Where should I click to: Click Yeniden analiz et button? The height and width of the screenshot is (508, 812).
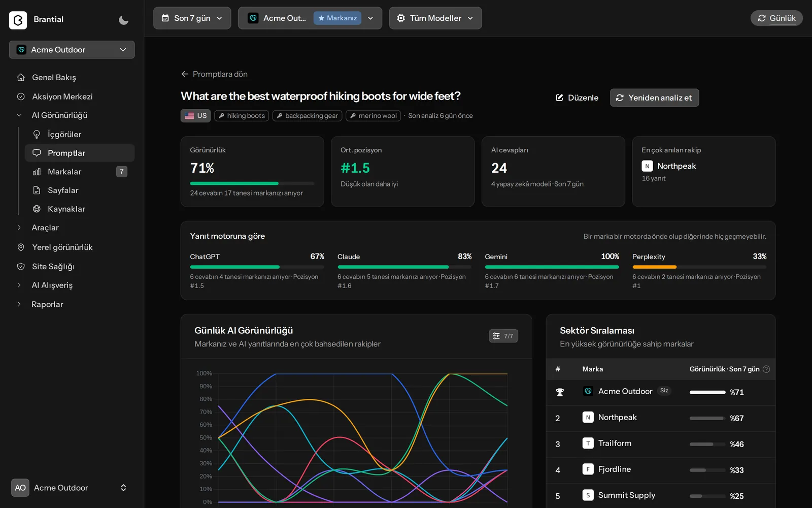(654, 98)
